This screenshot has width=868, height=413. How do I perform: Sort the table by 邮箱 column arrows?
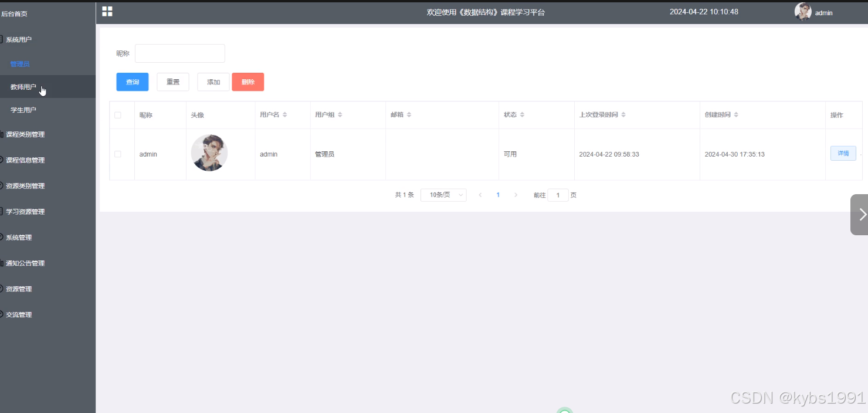(409, 115)
